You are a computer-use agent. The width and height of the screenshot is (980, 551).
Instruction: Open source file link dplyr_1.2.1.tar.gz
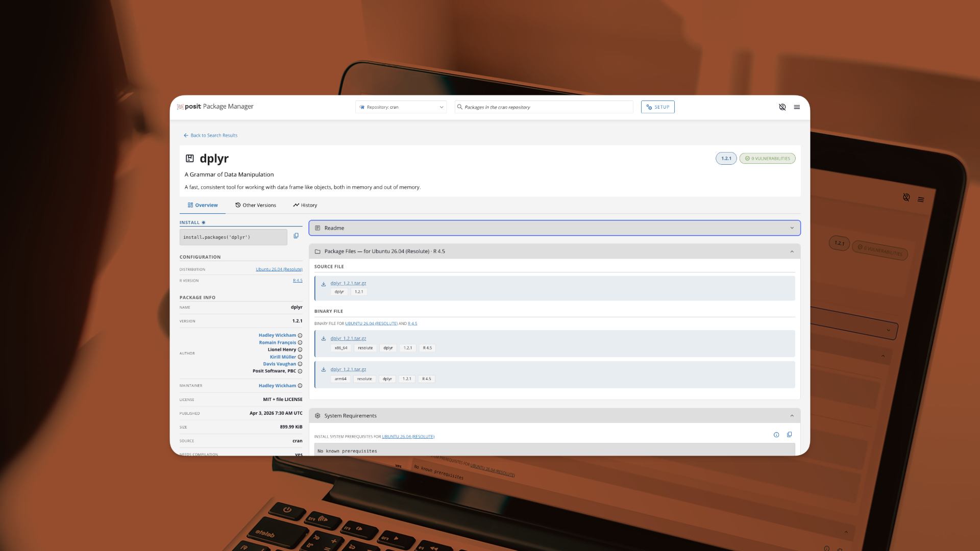(348, 283)
